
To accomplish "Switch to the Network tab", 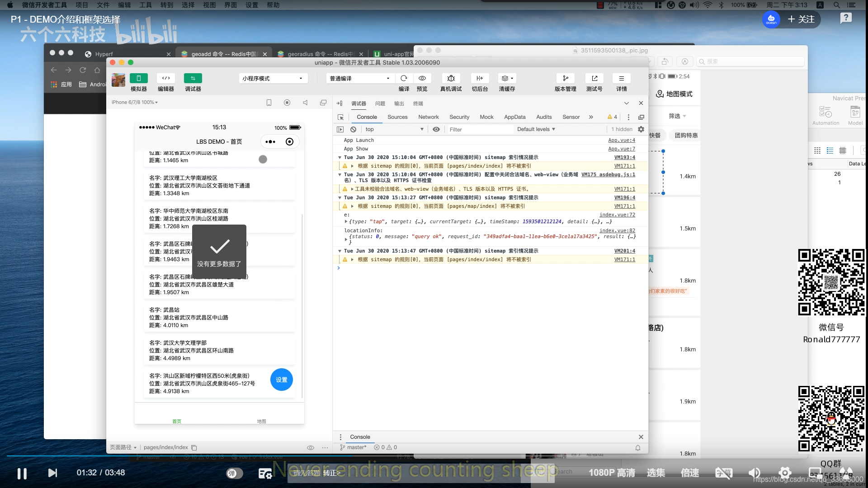I will coord(428,117).
